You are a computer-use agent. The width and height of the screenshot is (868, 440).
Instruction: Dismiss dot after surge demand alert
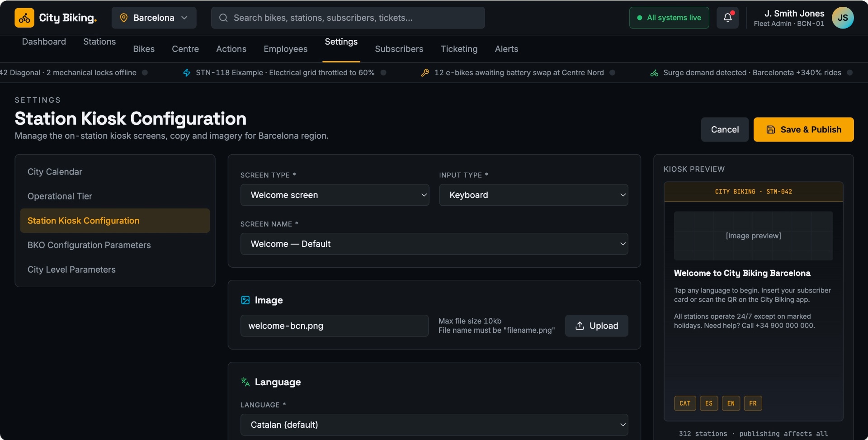(850, 72)
